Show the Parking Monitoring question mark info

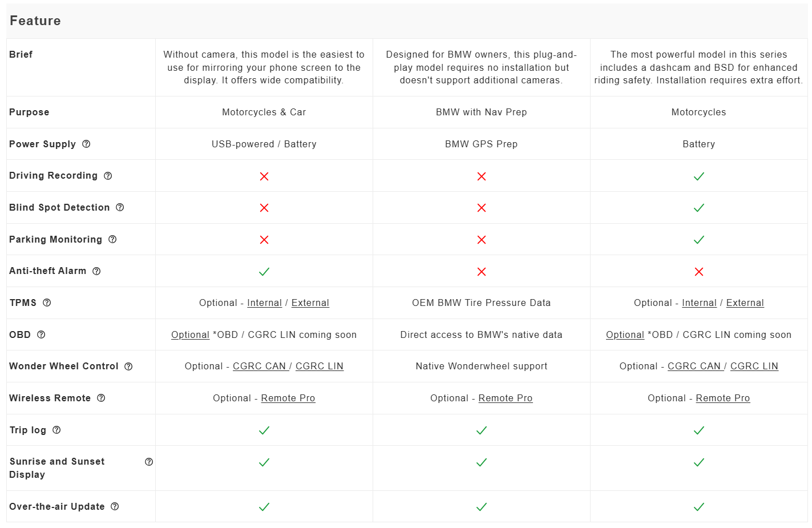pyautogui.click(x=112, y=239)
